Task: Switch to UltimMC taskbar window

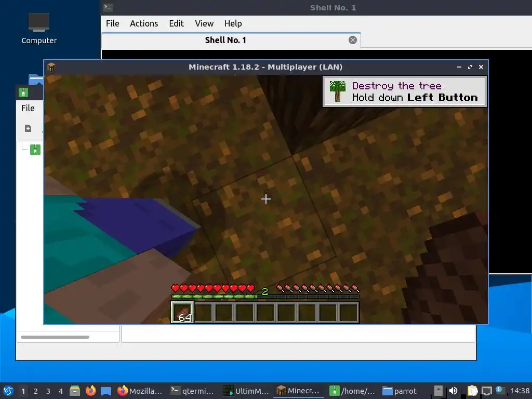Action: tap(246, 391)
